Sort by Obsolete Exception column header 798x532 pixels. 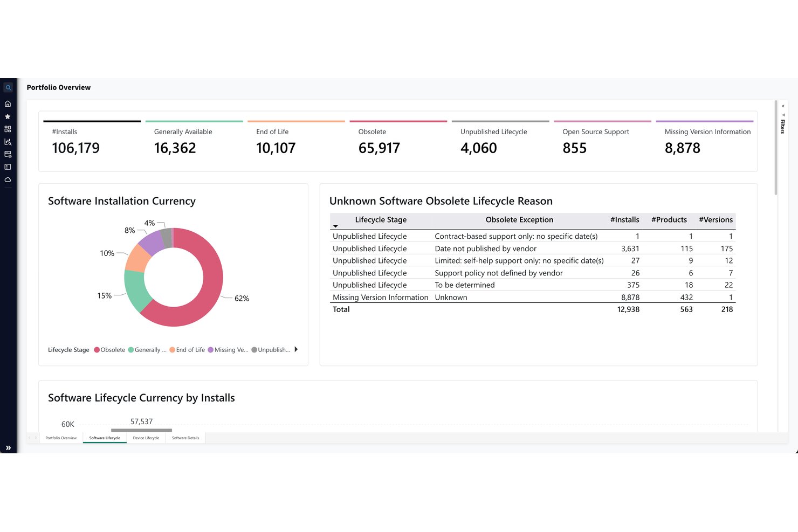coord(519,220)
